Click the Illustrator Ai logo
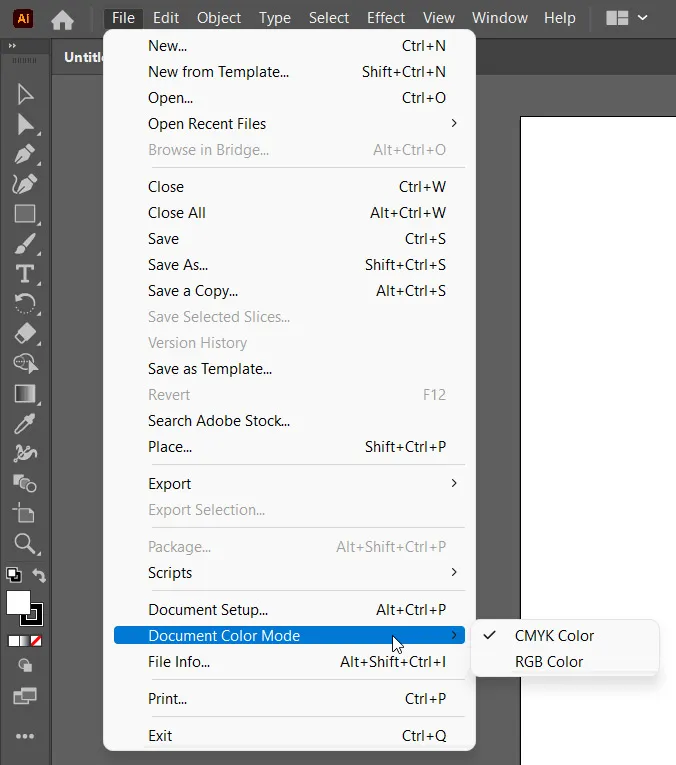 tap(23, 19)
